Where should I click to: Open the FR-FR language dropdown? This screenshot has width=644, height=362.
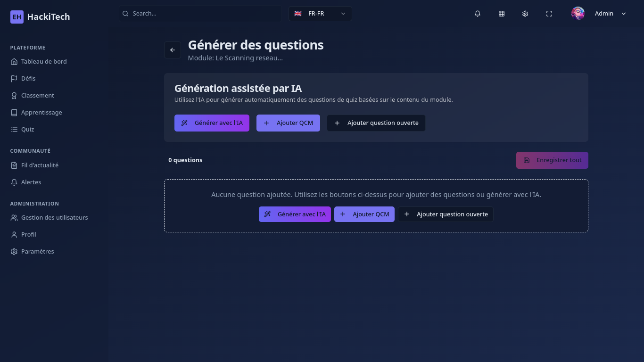pyautogui.click(x=320, y=14)
